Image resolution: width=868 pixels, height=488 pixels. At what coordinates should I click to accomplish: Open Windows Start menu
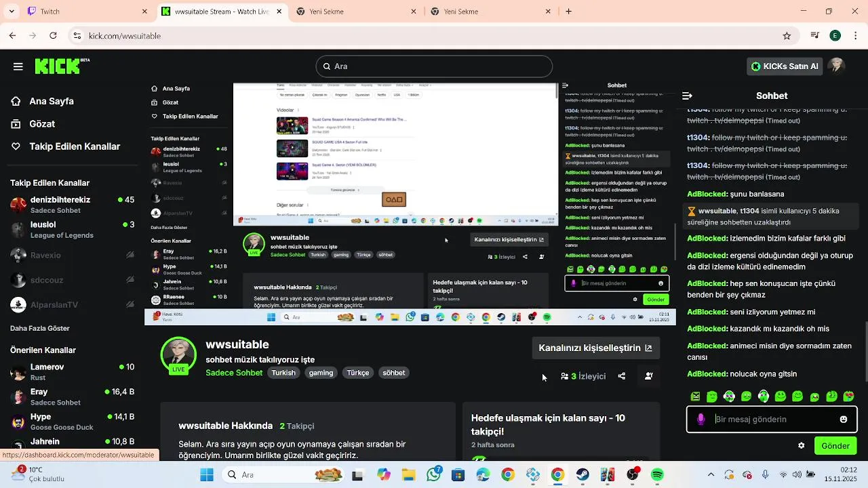(207, 474)
